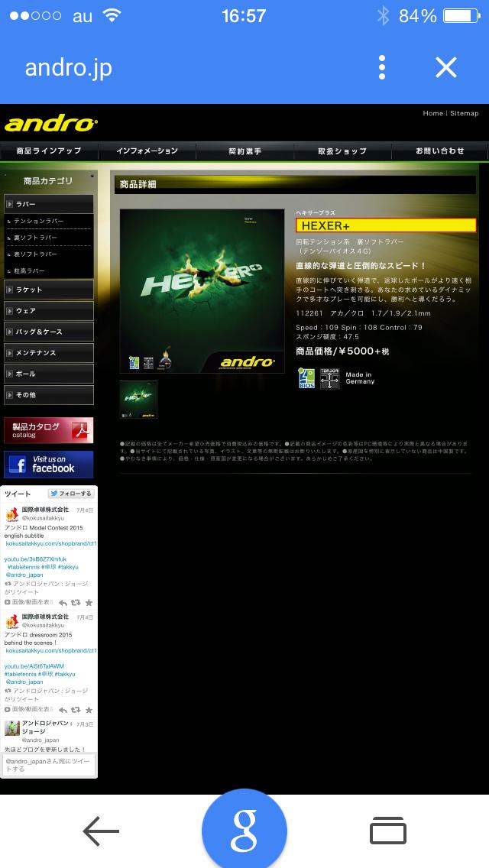Viewport: 489px width, 868px height.
Task: Expand the ウェア category
Action: 49,311
